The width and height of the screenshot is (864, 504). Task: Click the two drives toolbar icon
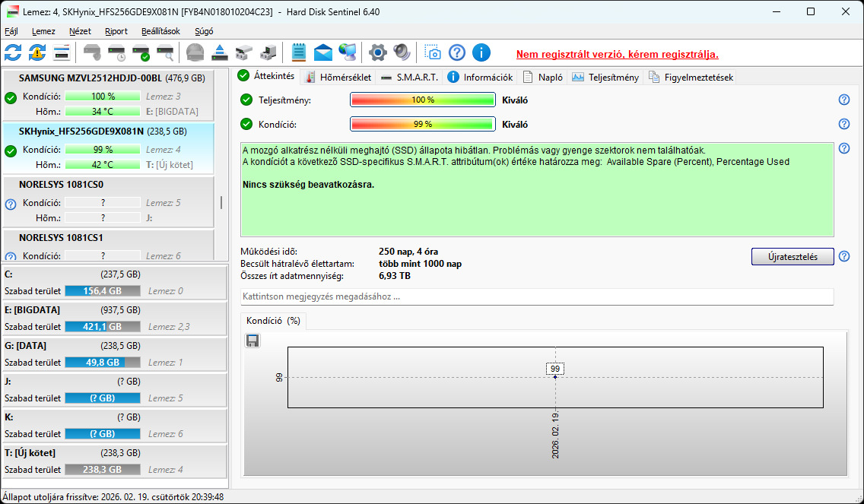[x=243, y=53]
